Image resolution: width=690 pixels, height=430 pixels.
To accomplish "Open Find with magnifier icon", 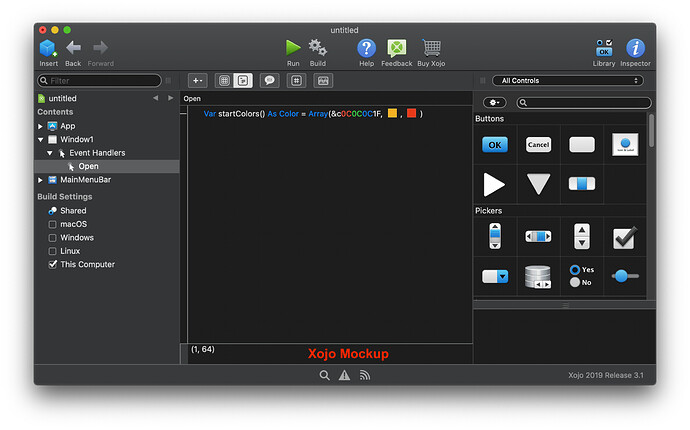I will pos(324,375).
